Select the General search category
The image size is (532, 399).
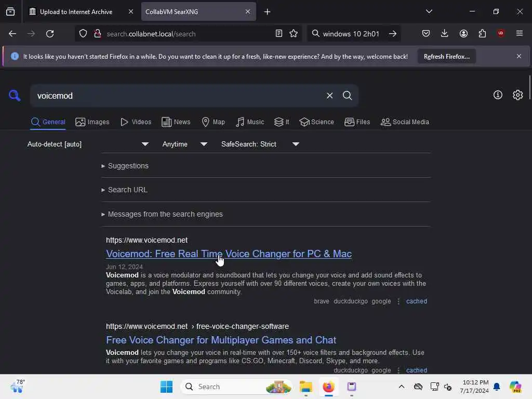[x=48, y=122]
